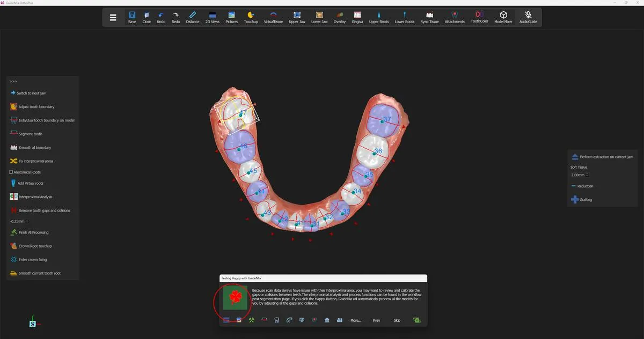644x339 pixels.
Task: Select the Touchup tool in the toolbar
Action: tap(251, 17)
